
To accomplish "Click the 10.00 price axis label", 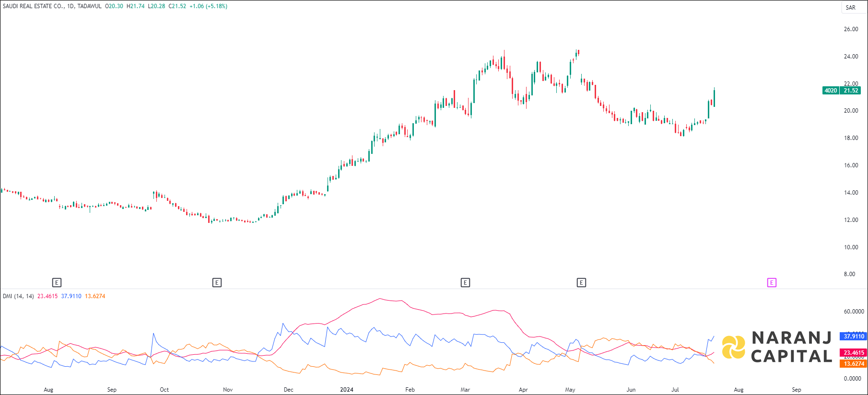I will click(851, 247).
